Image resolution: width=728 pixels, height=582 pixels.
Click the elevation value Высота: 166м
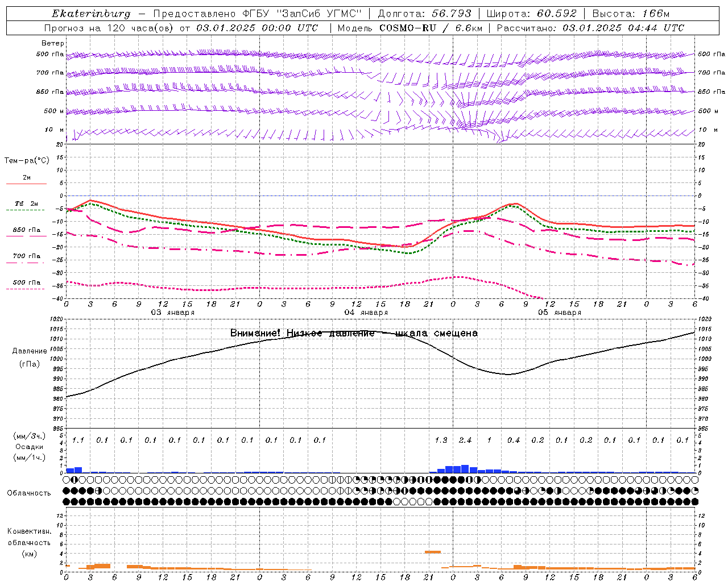[631, 14]
